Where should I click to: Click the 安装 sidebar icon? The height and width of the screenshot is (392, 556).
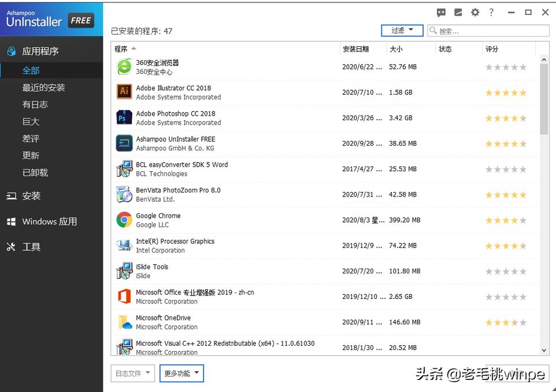pos(12,196)
